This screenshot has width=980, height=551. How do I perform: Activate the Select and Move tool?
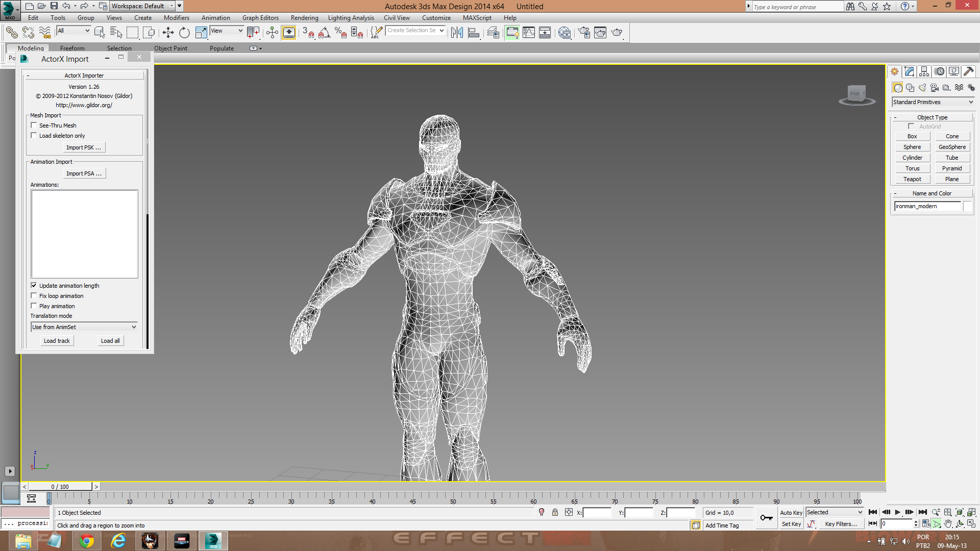point(168,33)
